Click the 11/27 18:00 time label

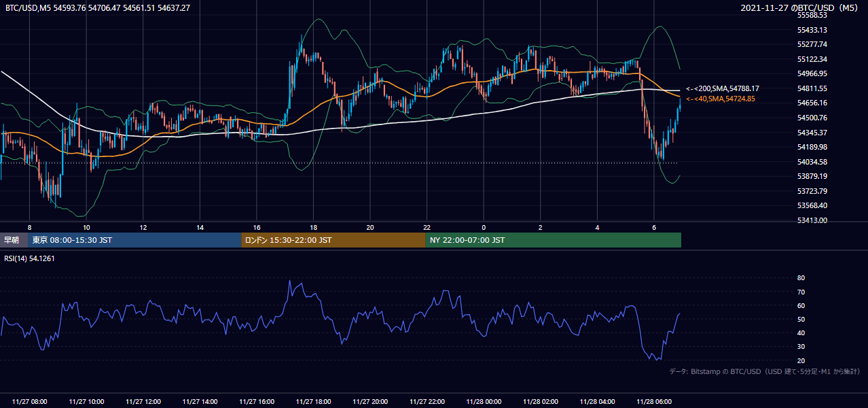[x=313, y=402]
